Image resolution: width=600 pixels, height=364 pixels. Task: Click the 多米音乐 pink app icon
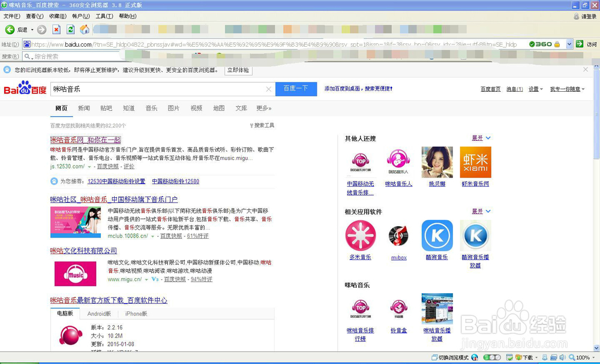361,236
